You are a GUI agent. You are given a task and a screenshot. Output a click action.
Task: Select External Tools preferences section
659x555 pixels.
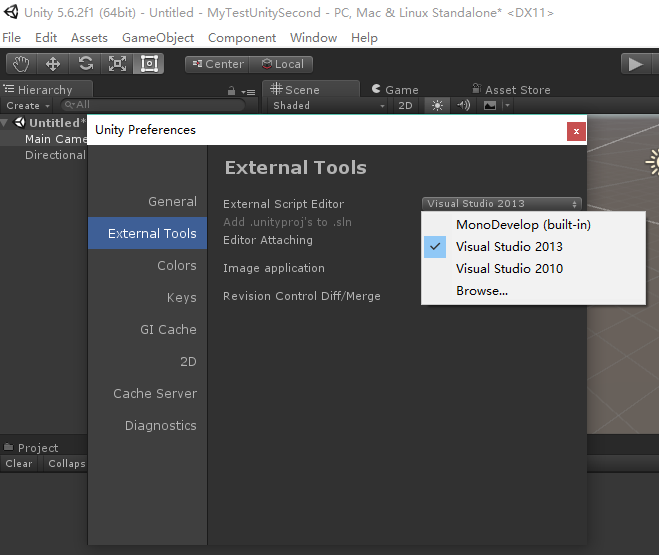(x=148, y=233)
